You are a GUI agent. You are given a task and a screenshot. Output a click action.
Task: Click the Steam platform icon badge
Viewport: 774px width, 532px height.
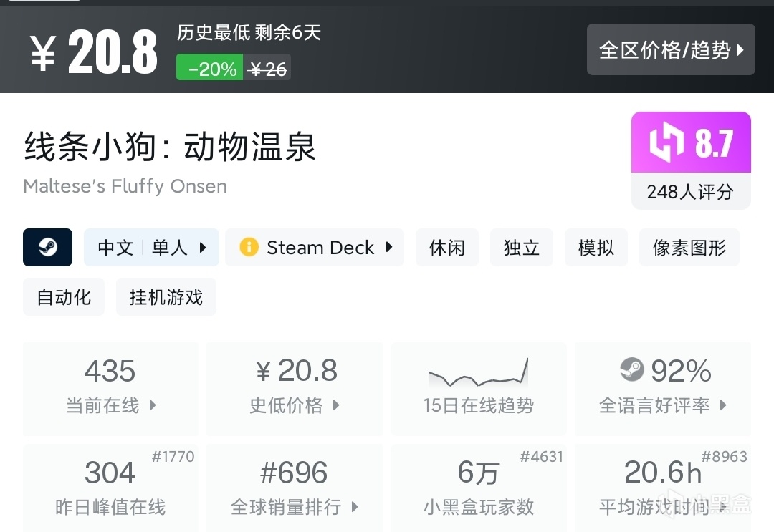click(47, 248)
